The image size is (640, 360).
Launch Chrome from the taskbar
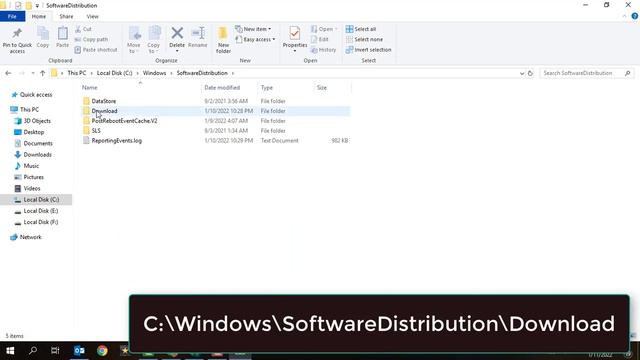pyautogui.click(x=102, y=351)
